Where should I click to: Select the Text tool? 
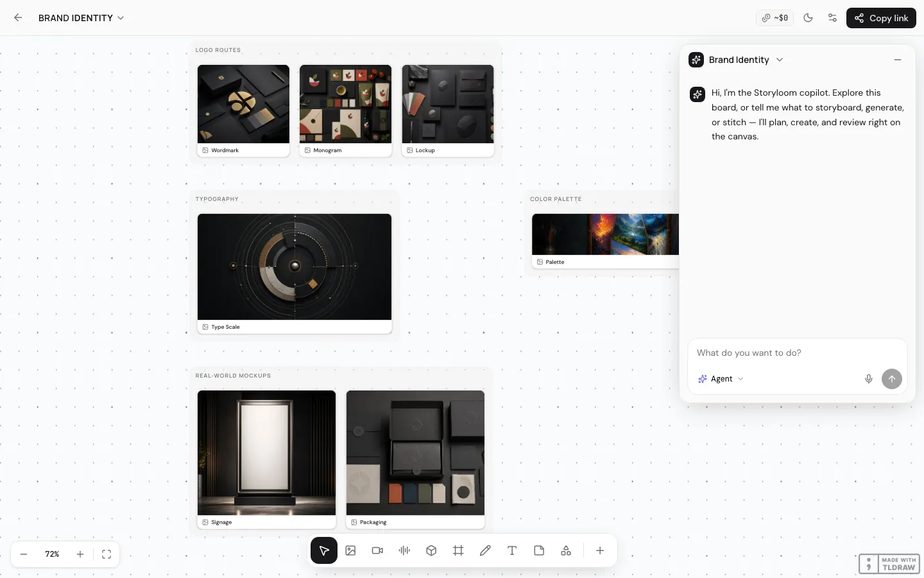click(x=512, y=550)
